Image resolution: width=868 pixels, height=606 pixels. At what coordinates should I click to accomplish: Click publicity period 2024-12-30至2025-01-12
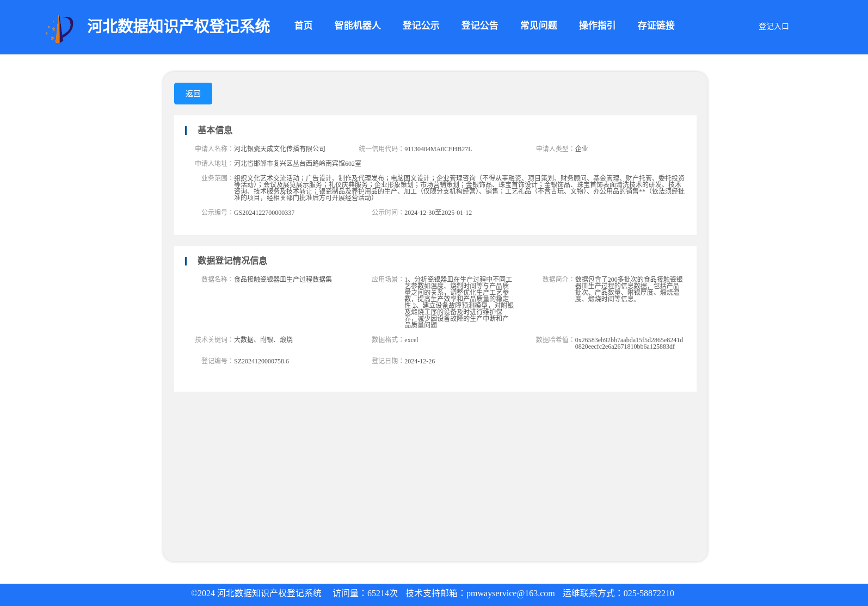point(438,213)
